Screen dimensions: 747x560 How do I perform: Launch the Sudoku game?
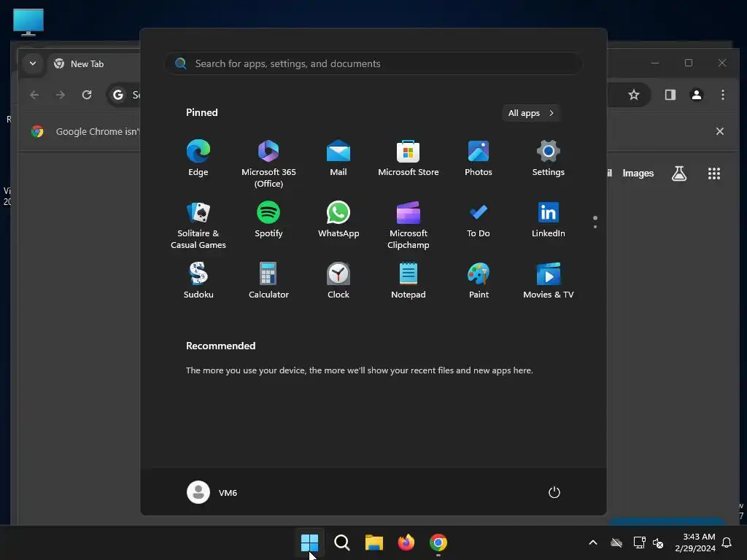click(198, 281)
